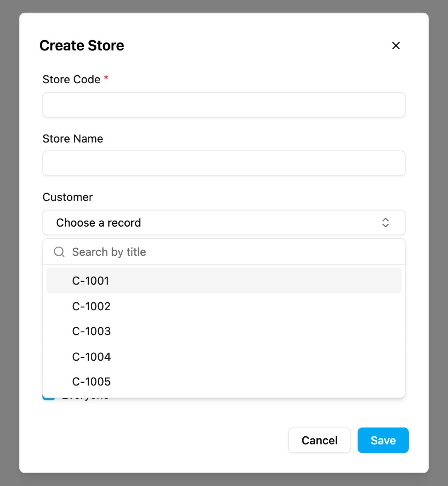Close the Create Store dialog
This screenshot has height=486, width=448.
(x=396, y=46)
